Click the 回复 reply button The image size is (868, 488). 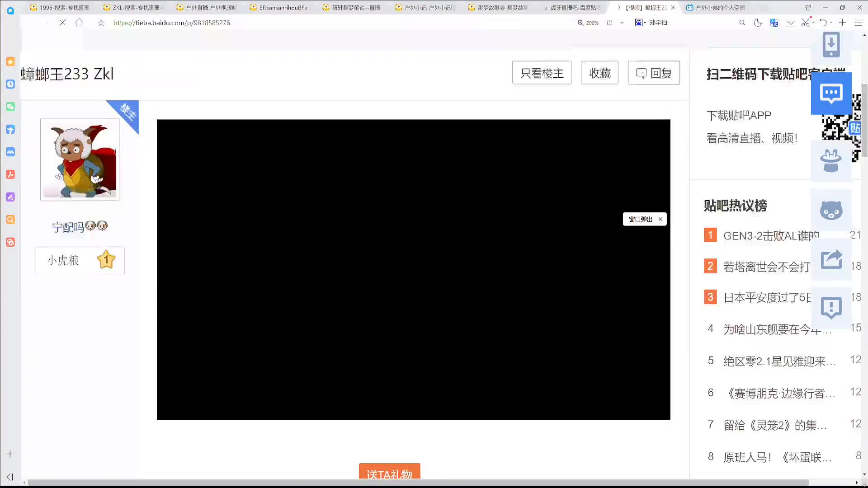[x=654, y=73]
